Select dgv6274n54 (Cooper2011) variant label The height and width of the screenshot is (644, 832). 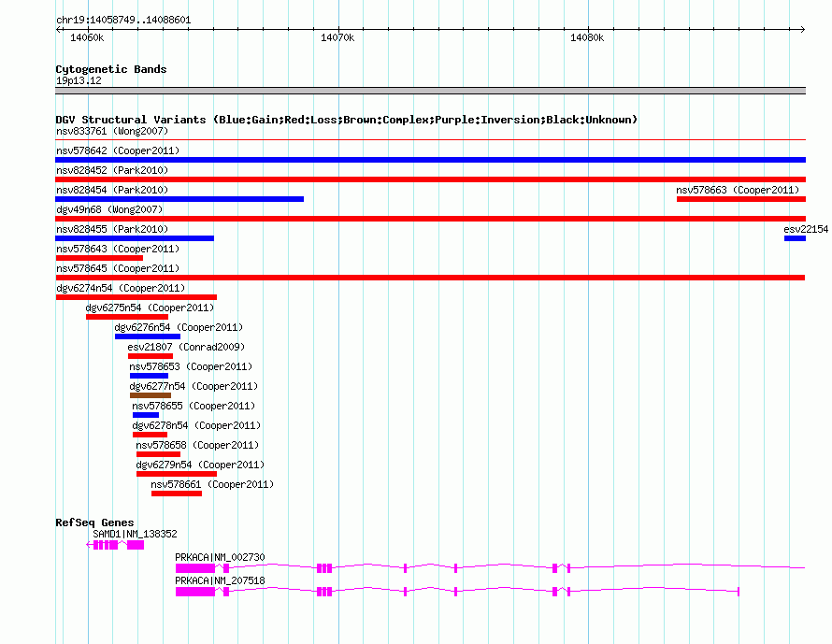coord(121,288)
